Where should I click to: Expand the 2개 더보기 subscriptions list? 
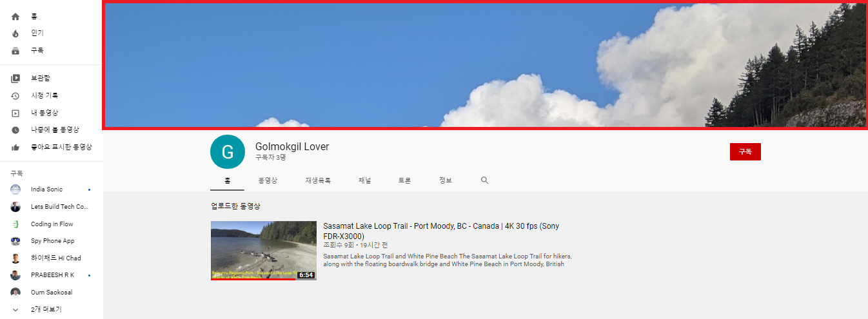[45, 309]
